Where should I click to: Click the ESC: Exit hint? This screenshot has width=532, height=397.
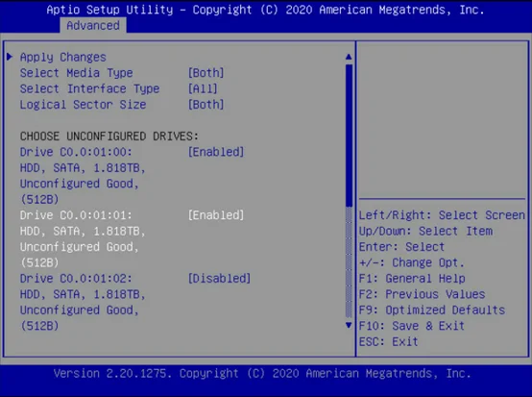pyautogui.click(x=389, y=341)
